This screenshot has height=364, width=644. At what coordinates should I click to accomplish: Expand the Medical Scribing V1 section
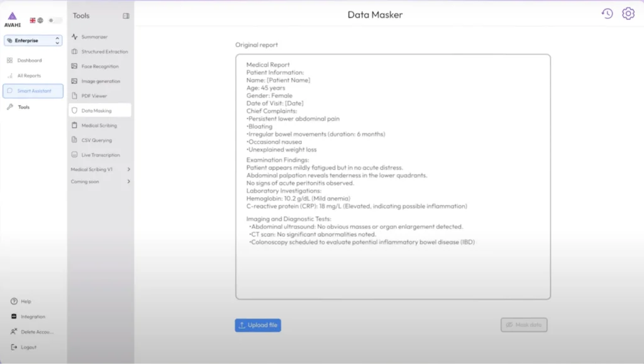pos(101,170)
